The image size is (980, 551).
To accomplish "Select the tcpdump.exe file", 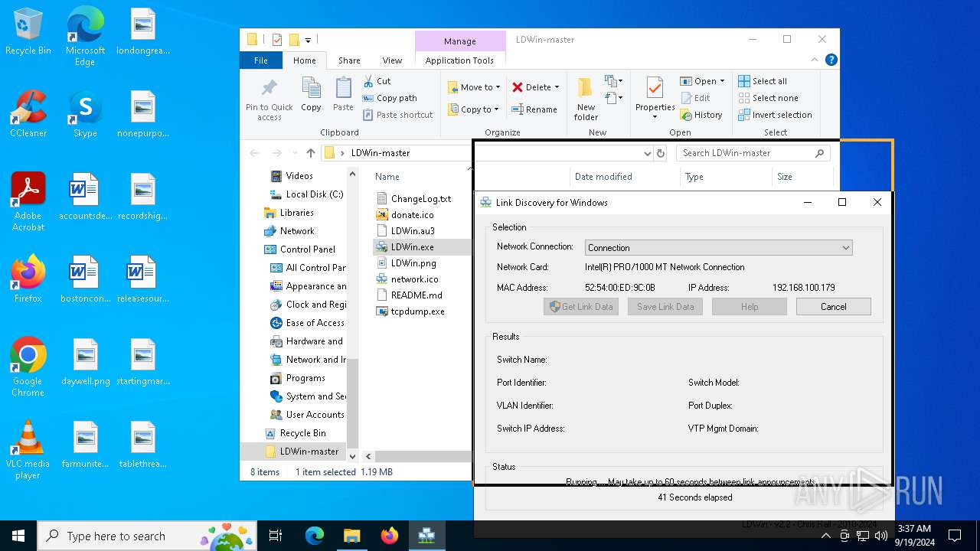I will [417, 311].
